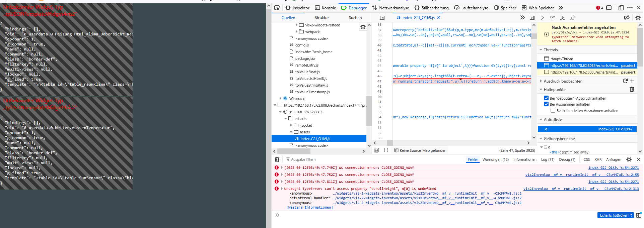This screenshot has height=228, width=644.
Task: Collapse the Haltepunkte section
Action: click(541, 89)
